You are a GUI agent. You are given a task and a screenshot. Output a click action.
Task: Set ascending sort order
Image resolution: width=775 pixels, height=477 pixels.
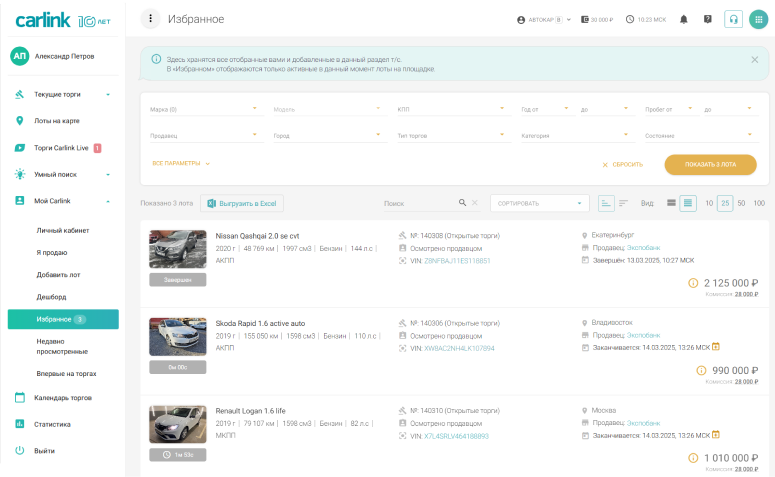[x=606, y=203]
